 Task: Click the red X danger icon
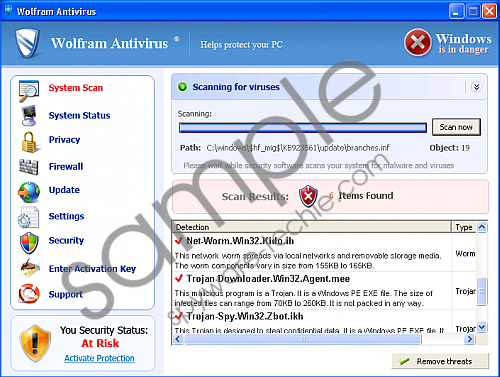coord(418,42)
